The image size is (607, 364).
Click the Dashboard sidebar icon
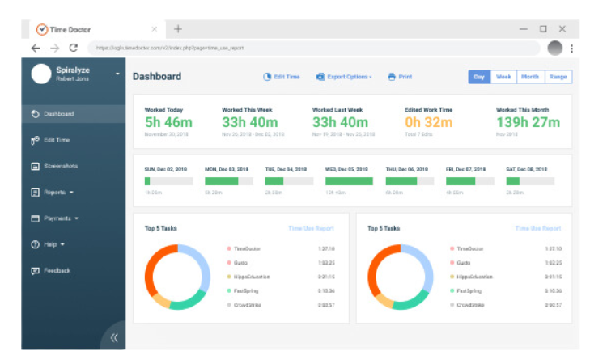point(36,114)
